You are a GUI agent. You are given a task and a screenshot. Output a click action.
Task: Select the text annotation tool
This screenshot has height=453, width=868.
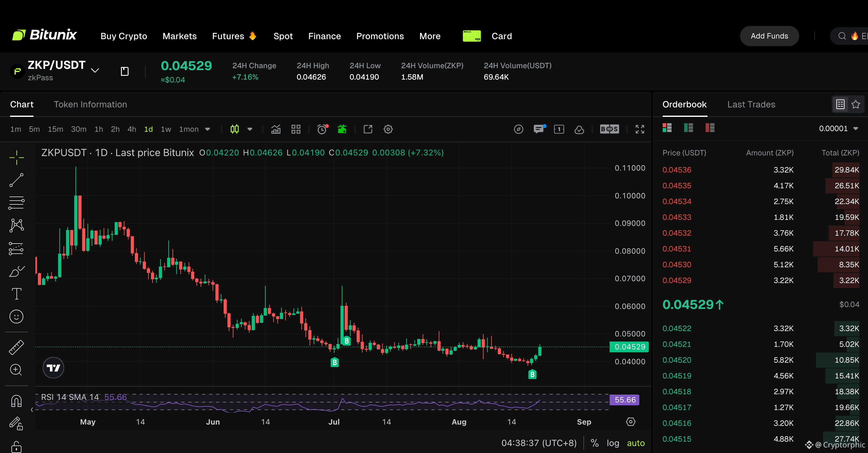point(16,293)
